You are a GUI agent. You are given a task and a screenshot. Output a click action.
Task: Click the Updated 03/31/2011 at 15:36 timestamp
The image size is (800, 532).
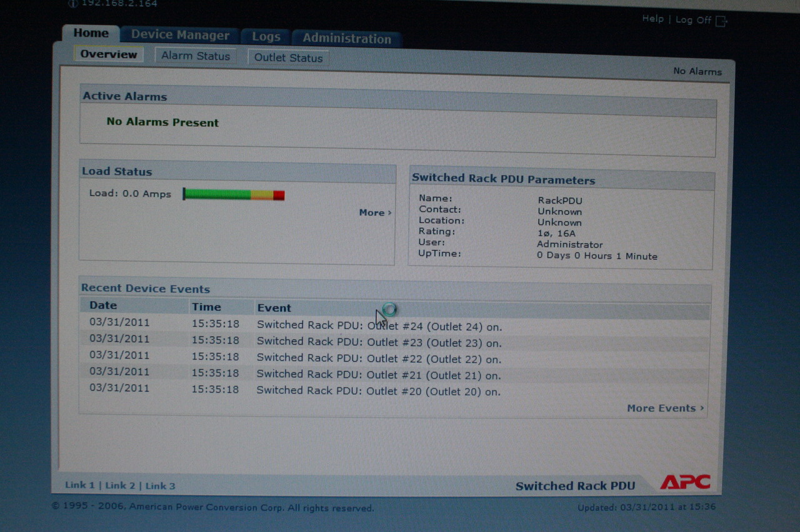[x=646, y=507]
